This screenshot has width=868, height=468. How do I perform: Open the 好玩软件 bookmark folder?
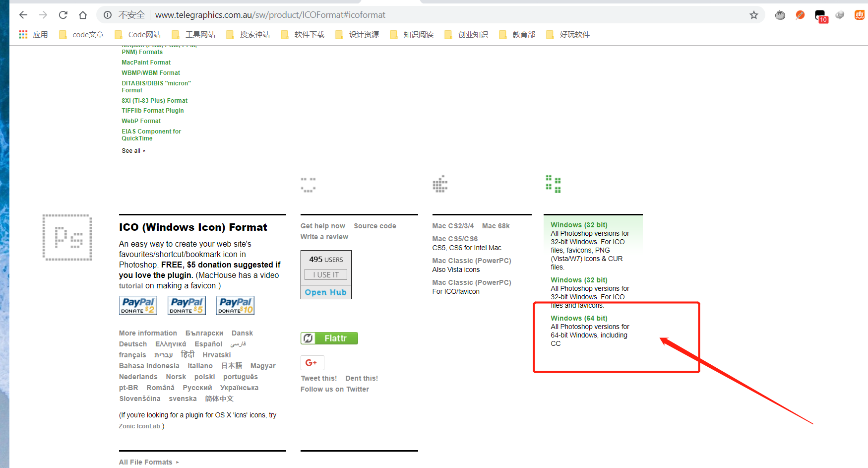tap(568, 34)
